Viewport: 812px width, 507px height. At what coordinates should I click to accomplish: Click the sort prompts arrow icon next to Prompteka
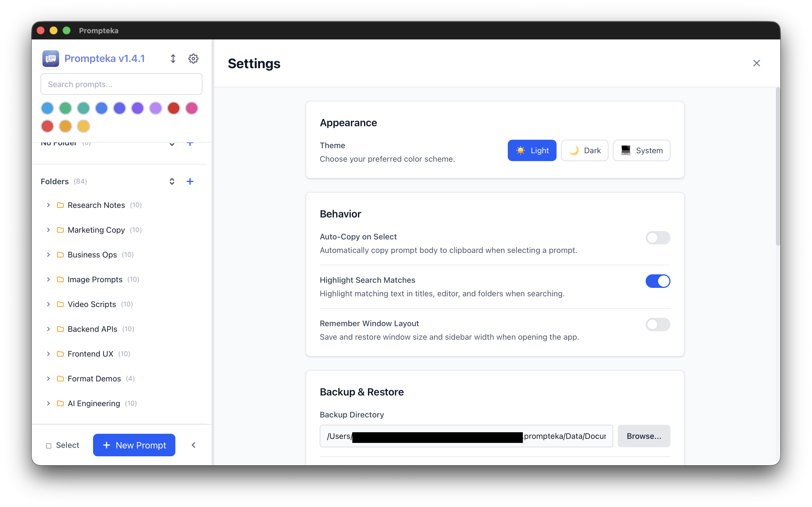point(173,58)
